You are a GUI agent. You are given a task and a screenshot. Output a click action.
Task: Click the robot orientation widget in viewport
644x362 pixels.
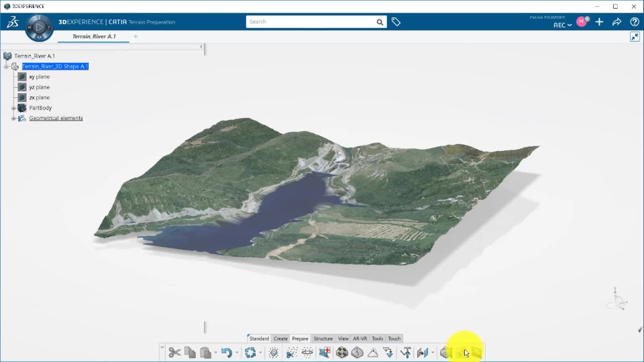617,299
